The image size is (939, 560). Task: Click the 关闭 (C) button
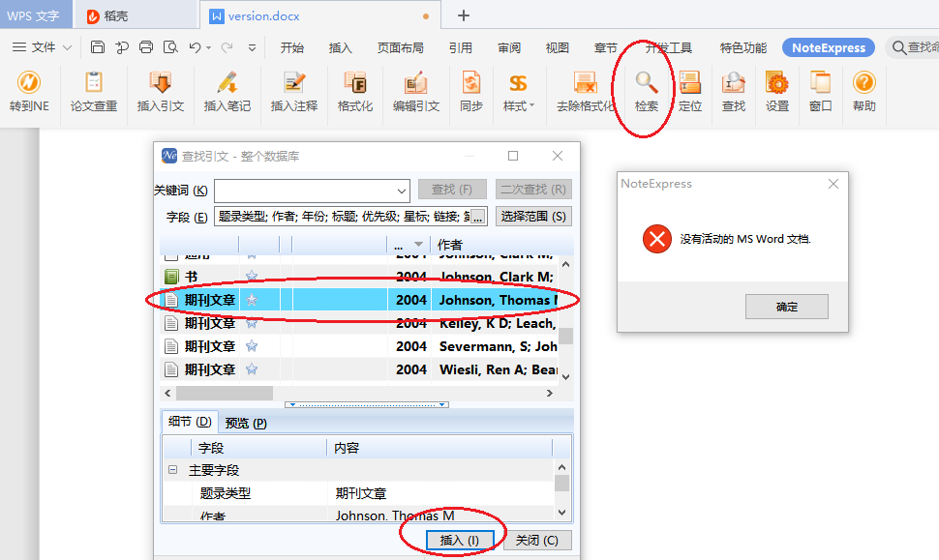[536, 541]
